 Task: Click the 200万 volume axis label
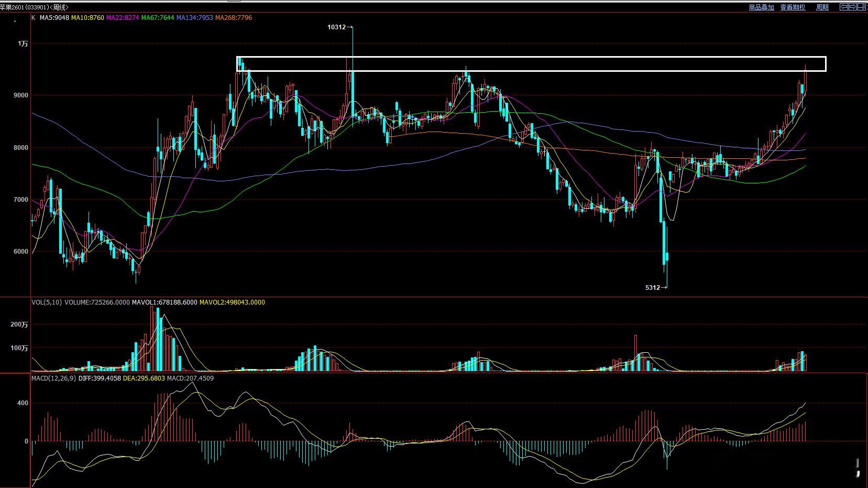19,325
